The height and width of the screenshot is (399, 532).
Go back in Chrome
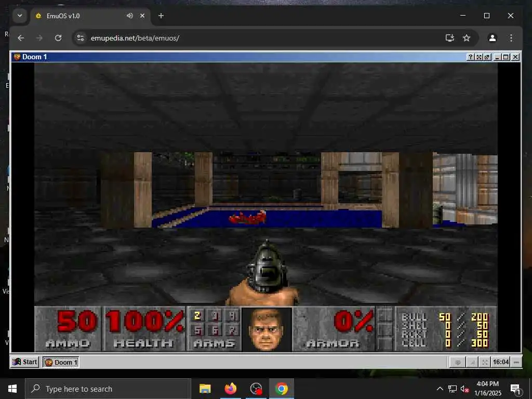click(x=21, y=38)
